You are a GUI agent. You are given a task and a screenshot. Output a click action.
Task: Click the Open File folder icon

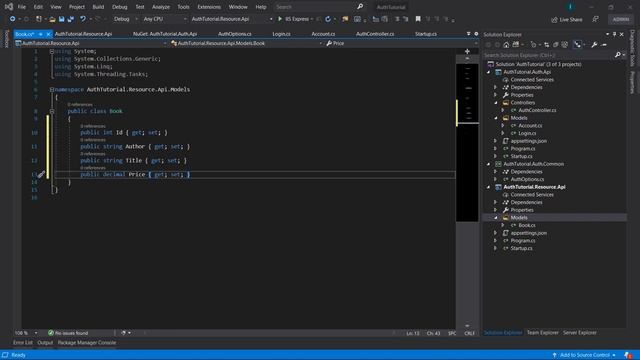(52, 19)
